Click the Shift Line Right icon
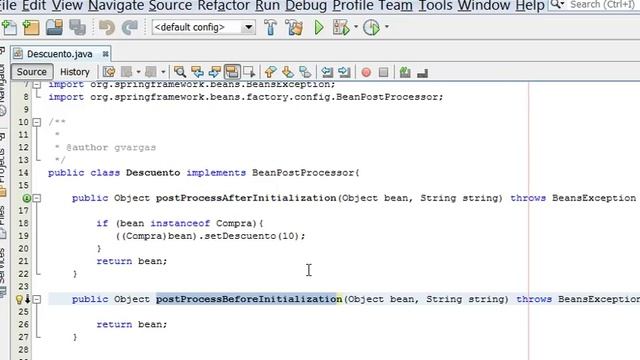Screen dimensions: 640x360 [x=344, y=72]
